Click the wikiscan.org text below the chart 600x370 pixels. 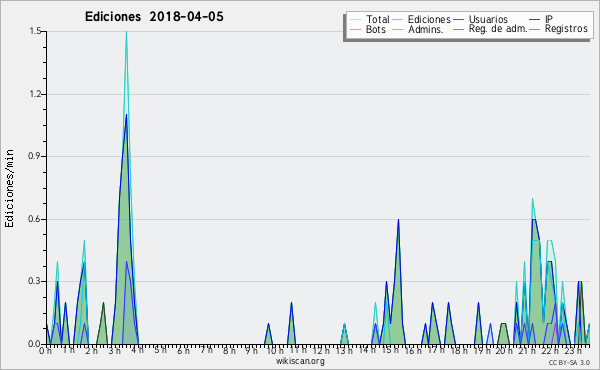[x=300, y=361]
